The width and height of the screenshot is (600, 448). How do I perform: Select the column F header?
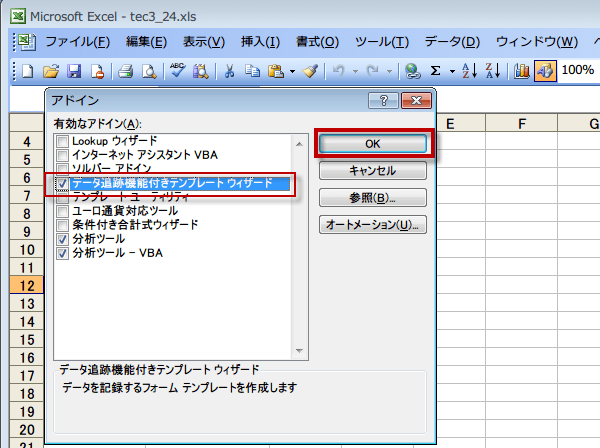pos(522,124)
